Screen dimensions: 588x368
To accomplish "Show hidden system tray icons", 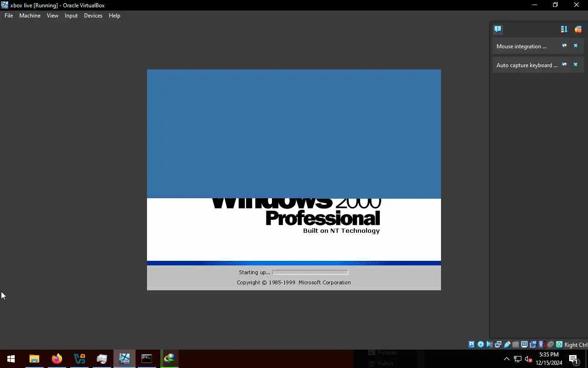I will tap(507, 359).
